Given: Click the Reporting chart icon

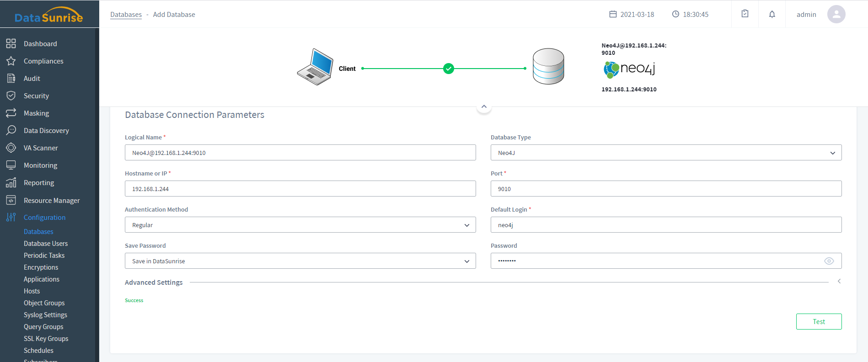Looking at the screenshot, I should (x=11, y=182).
